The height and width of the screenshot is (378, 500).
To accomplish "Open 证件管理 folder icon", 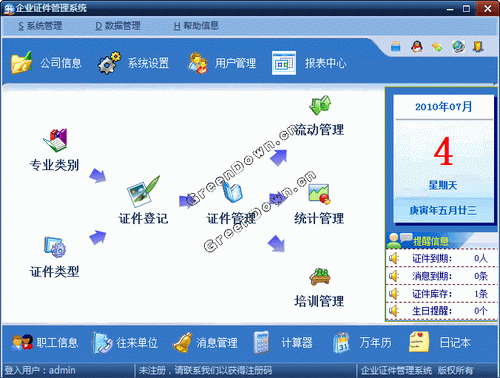I will pos(233,192).
